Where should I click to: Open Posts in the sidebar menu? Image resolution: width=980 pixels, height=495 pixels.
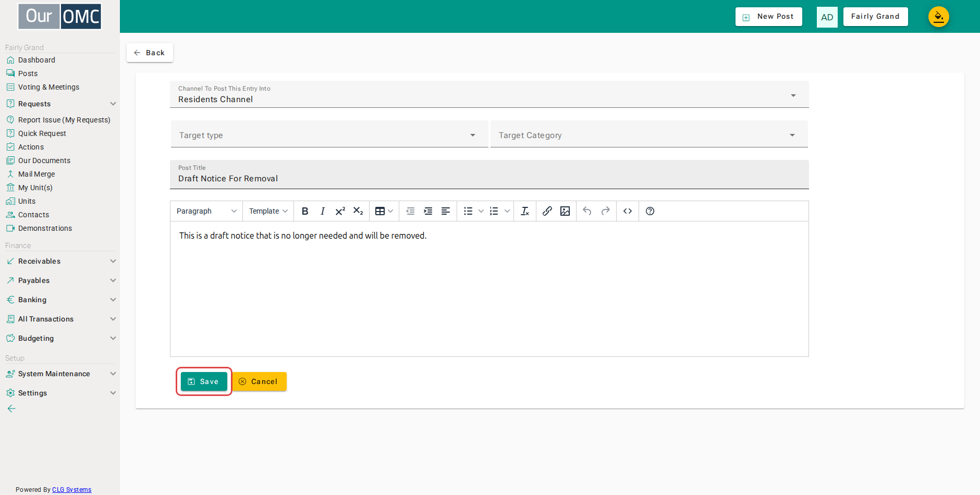tap(28, 73)
